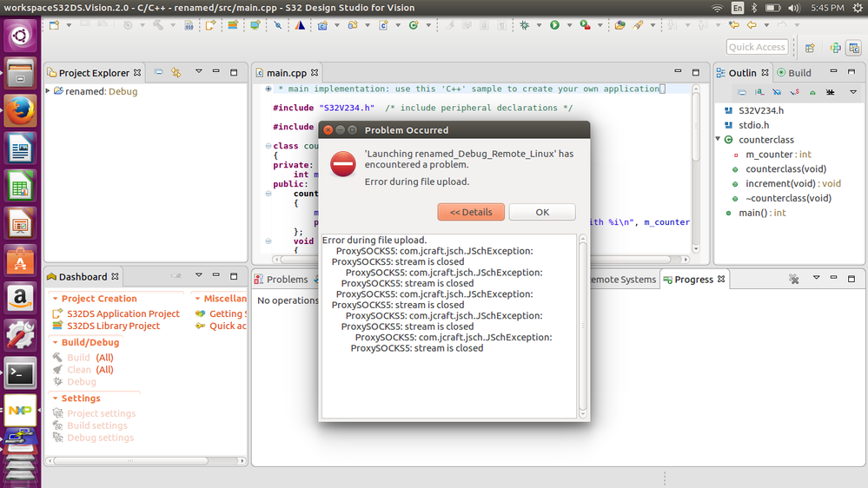Open the Remote Systems tab
The height and width of the screenshot is (488, 868).
point(623,280)
